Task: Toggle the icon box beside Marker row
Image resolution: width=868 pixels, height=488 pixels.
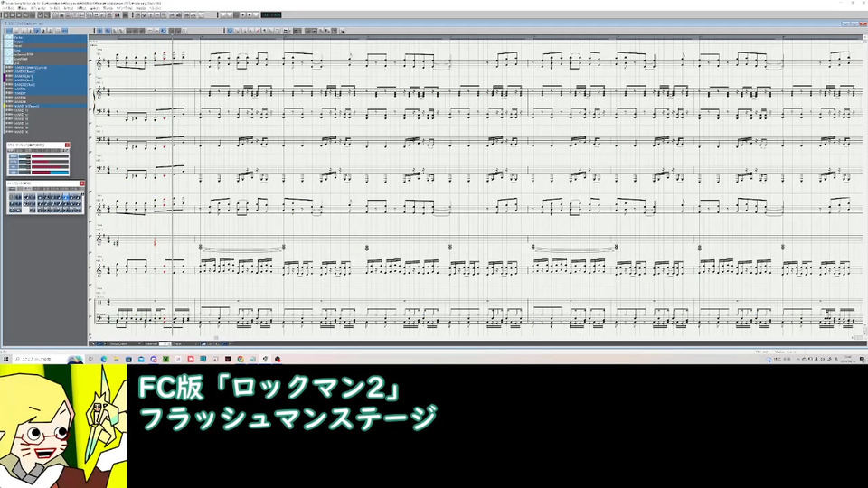Action: tap(9, 38)
